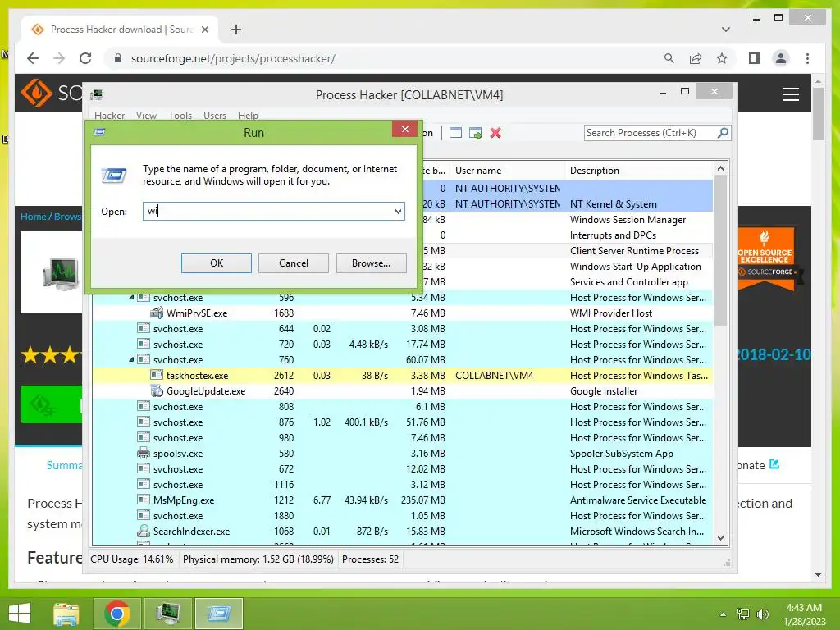The image size is (840, 630).
Task: Select the Process Hacker download browser tab
Action: pos(121,30)
